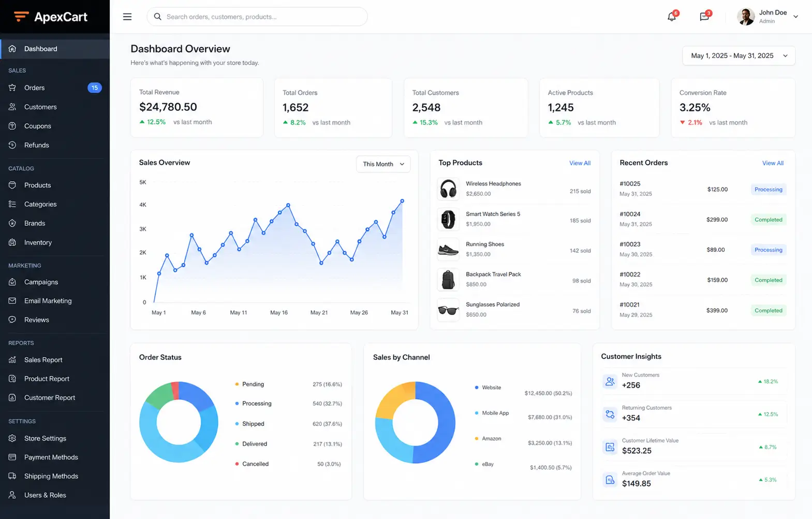This screenshot has height=519, width=812.
Task: Click the Backpack Travel Pack thumbnail
Action: click(x=448, y=280)
